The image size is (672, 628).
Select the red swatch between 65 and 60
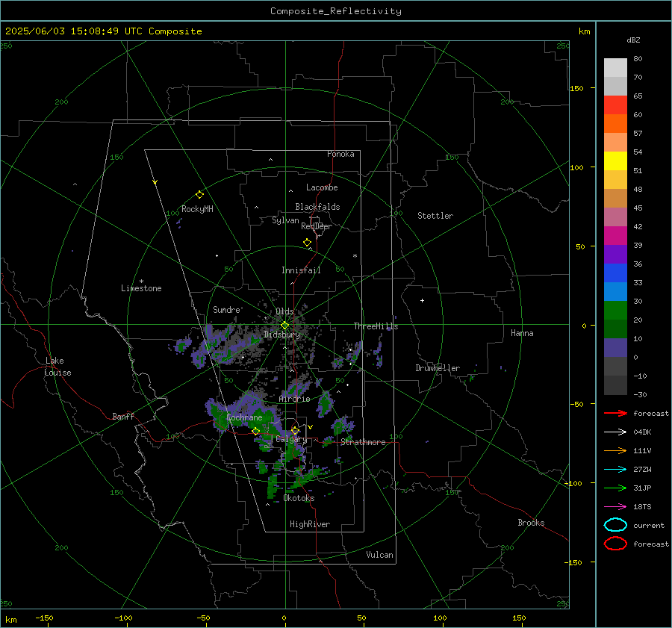click(615, 105)
